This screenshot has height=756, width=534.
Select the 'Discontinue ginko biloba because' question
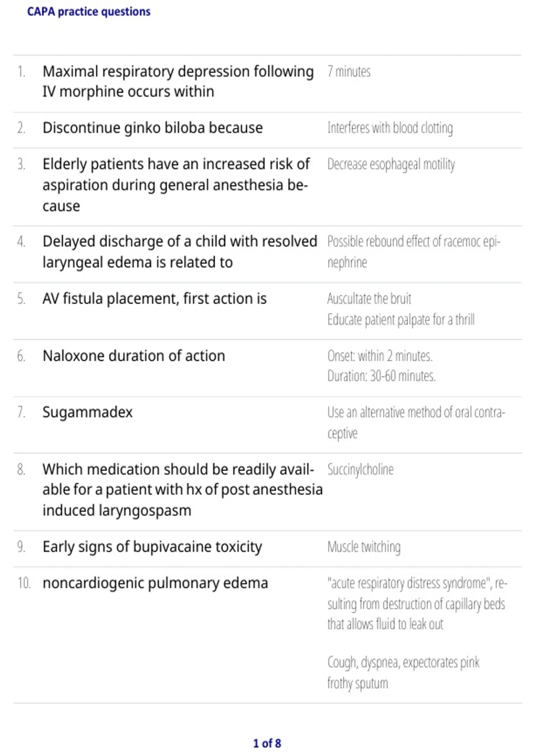pos(153,128)
